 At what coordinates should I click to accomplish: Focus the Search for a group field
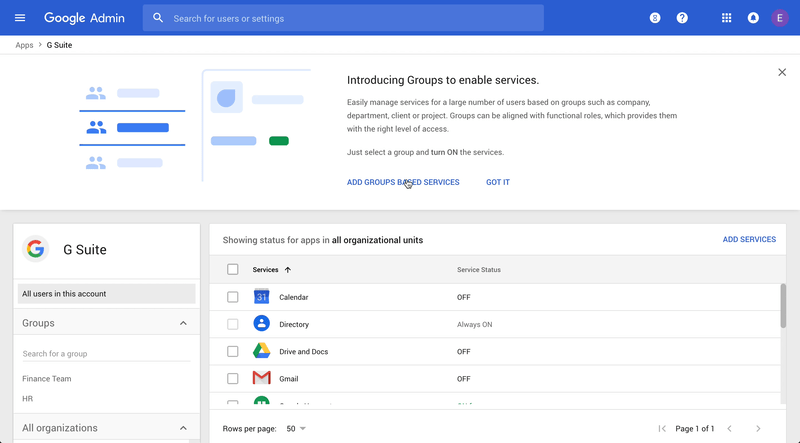107,354
